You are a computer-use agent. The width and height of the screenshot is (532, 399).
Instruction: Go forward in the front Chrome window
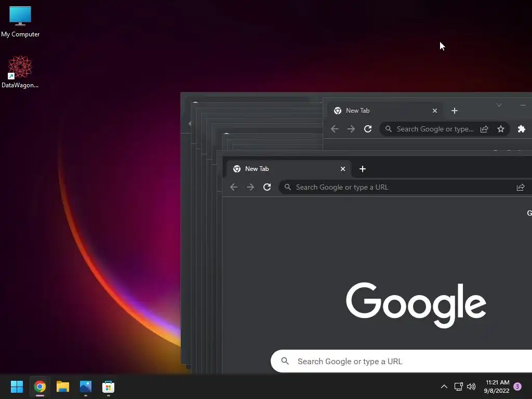click(250, 187)
